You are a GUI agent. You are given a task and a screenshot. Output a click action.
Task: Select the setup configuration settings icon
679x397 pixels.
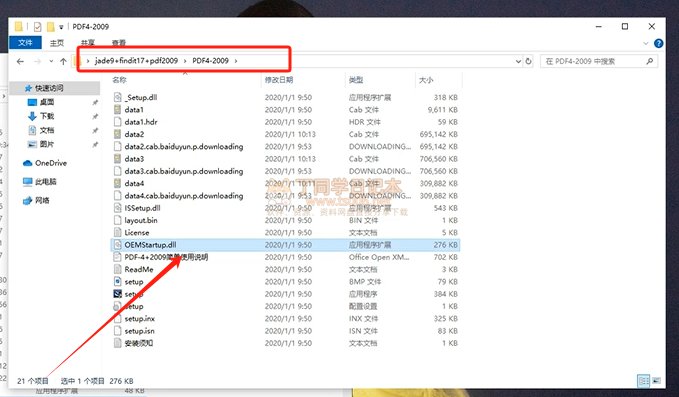117,306
